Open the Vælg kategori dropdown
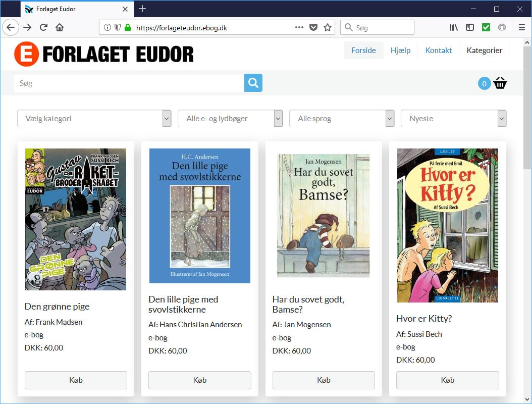532x404 pixels. (x=94, y=119)
